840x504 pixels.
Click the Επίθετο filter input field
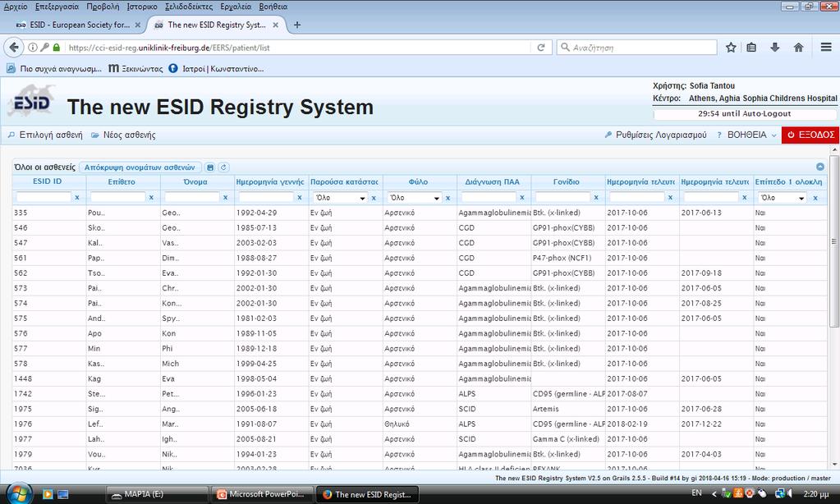(118, 198)
